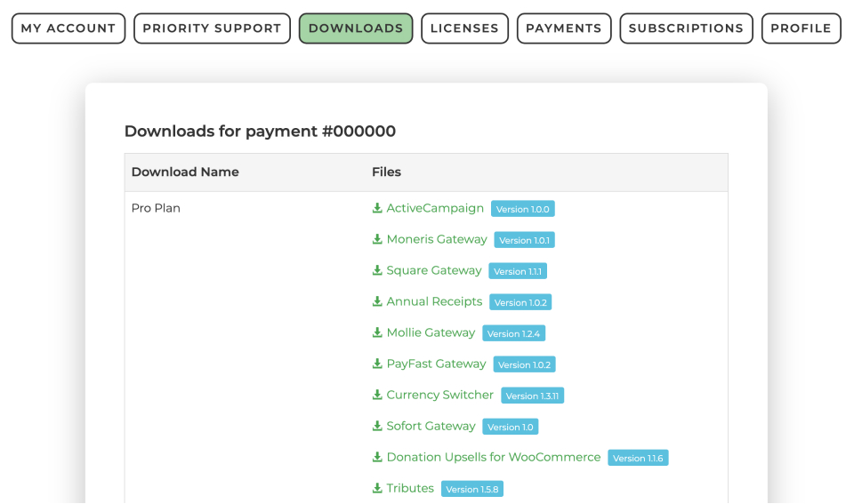Click the Pro Plan download name
Screen dimensions: 854x504
(156, 208)
